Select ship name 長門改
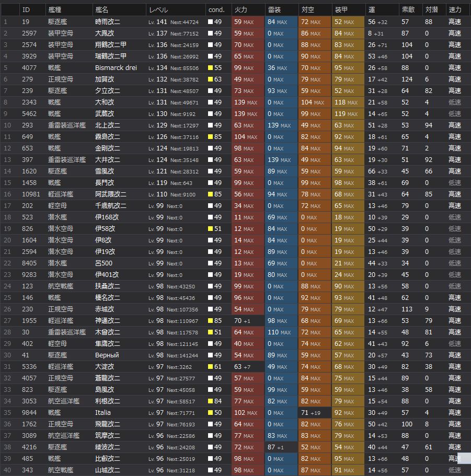471x476 pixels. tap(105, 183)
